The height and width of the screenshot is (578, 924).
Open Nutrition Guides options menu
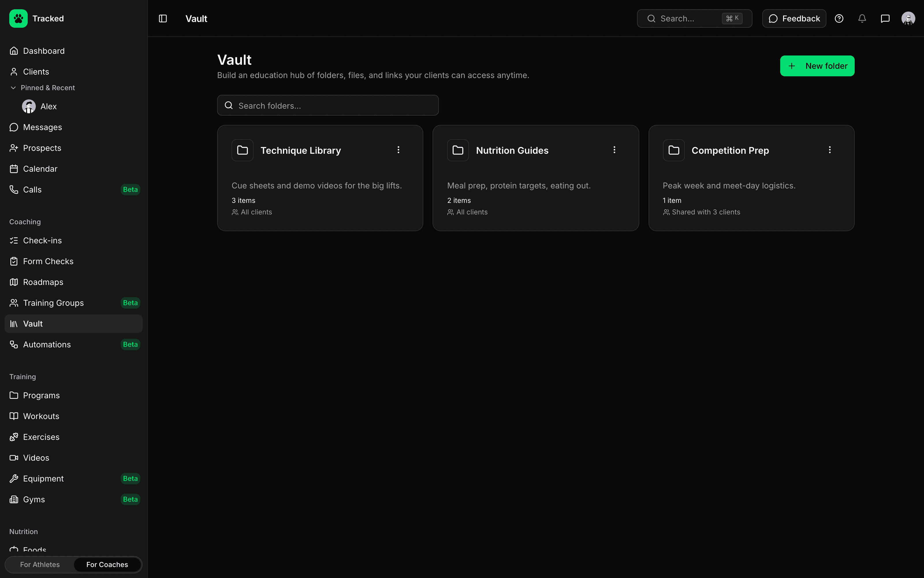click(x=614, y=150)
